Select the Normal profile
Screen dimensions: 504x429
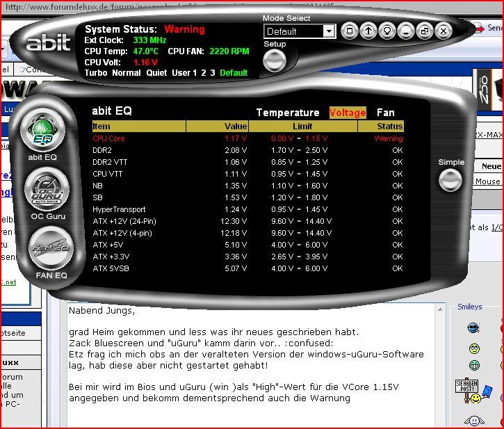coord(127,73)
